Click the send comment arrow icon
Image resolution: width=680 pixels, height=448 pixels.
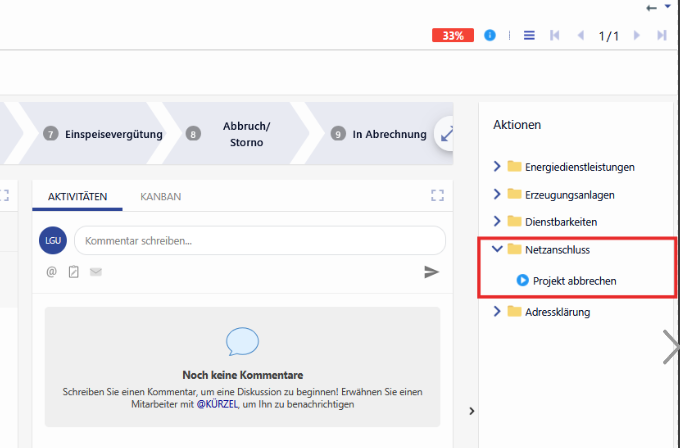(x=431, y=271)
